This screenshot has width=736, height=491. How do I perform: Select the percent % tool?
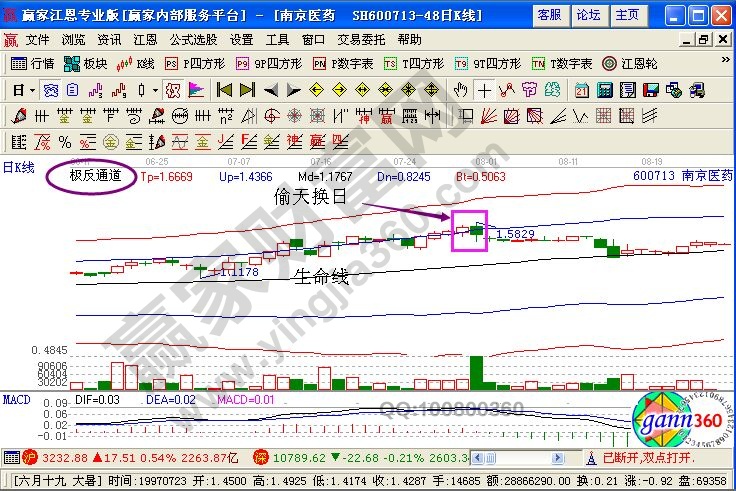(x=65, y=142)
